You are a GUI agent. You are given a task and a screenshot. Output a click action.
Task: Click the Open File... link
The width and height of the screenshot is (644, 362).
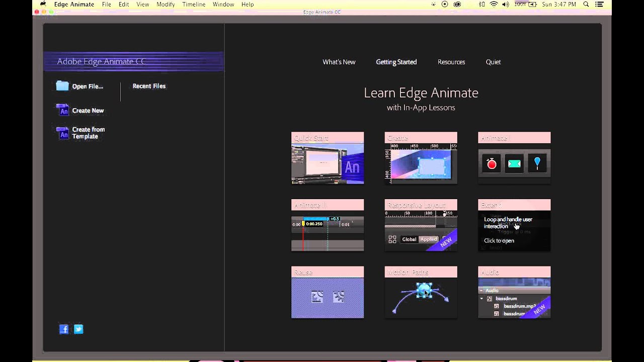tap(88, 86)
